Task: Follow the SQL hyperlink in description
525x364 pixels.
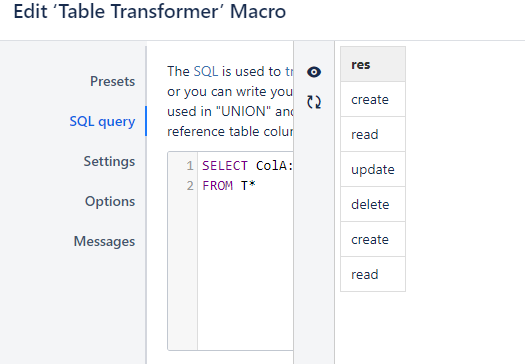Action: (206, 71)
